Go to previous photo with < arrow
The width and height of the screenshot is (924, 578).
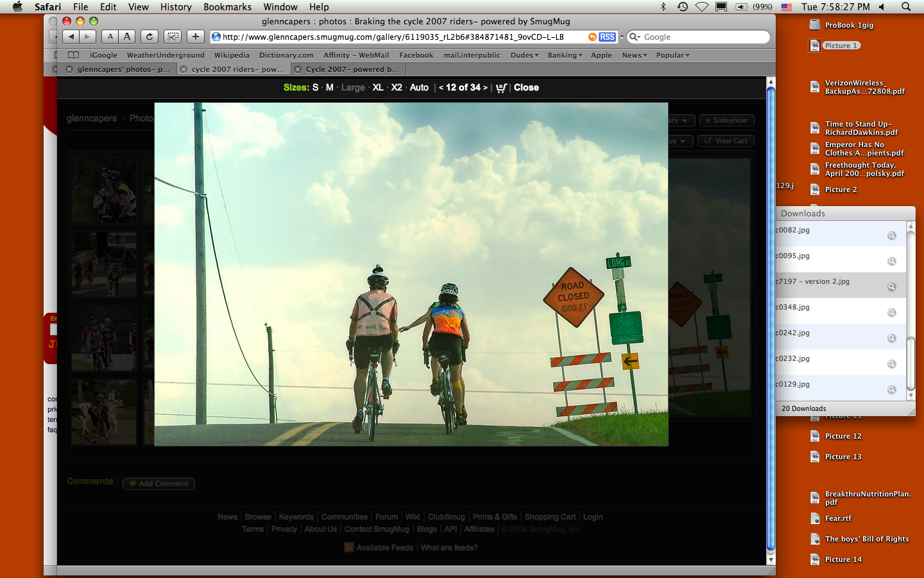(x=441, y=87)
